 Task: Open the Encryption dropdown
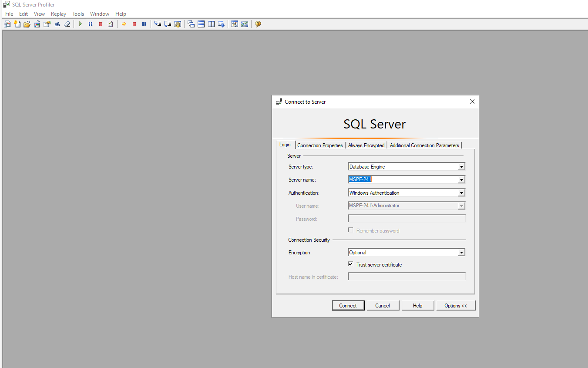(x=461, y=252)
